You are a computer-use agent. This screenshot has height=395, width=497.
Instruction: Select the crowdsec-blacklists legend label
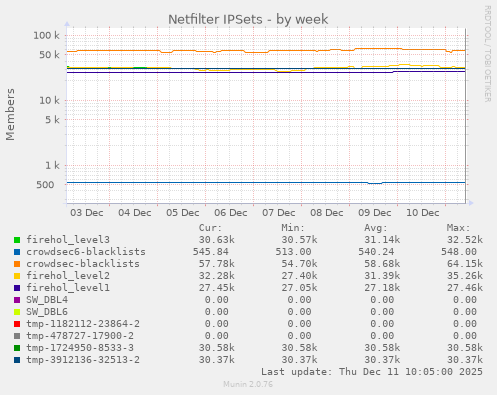tap(83, 264)
